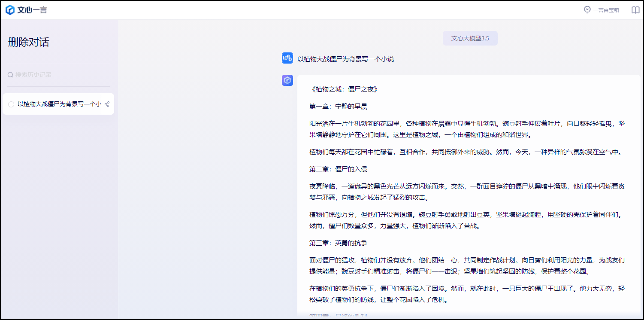This screenshot has height=320, width=644.
Task: Open 一言百宝箱 lightbulb icon
Action: pos(587,9)
